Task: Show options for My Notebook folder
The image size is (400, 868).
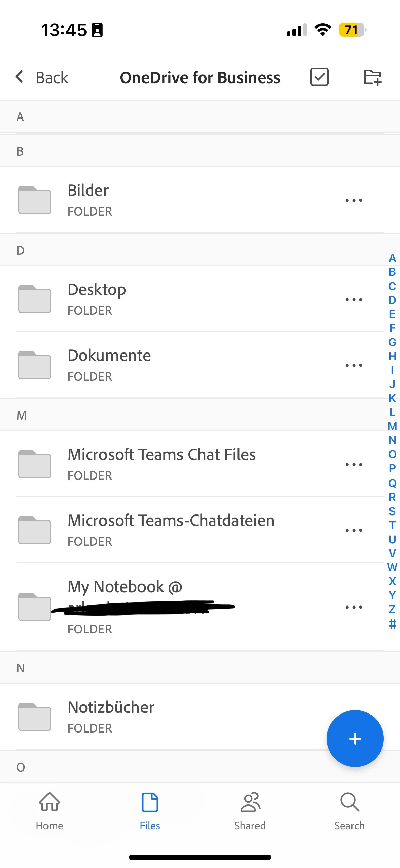Action: click(354, 607)
